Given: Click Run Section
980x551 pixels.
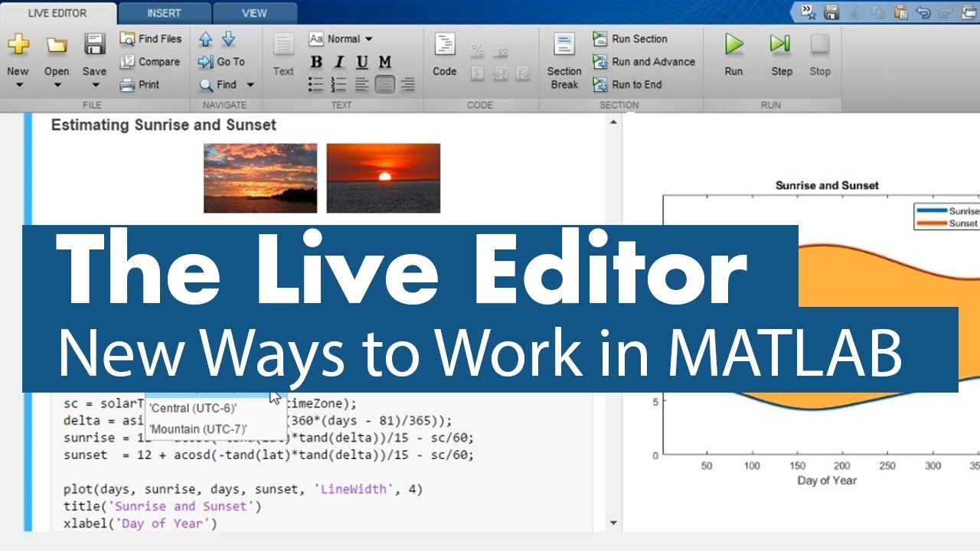Looking at the screenshot, I should coord(631,38).
